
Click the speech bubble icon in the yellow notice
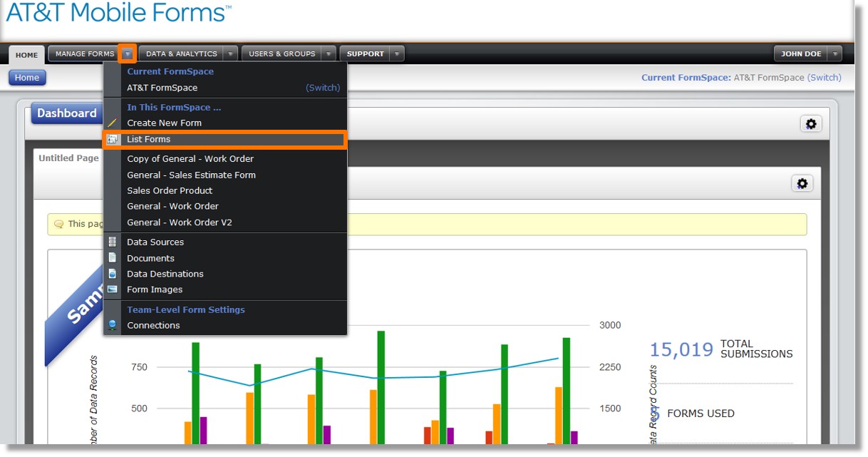(x=59, y=224)
